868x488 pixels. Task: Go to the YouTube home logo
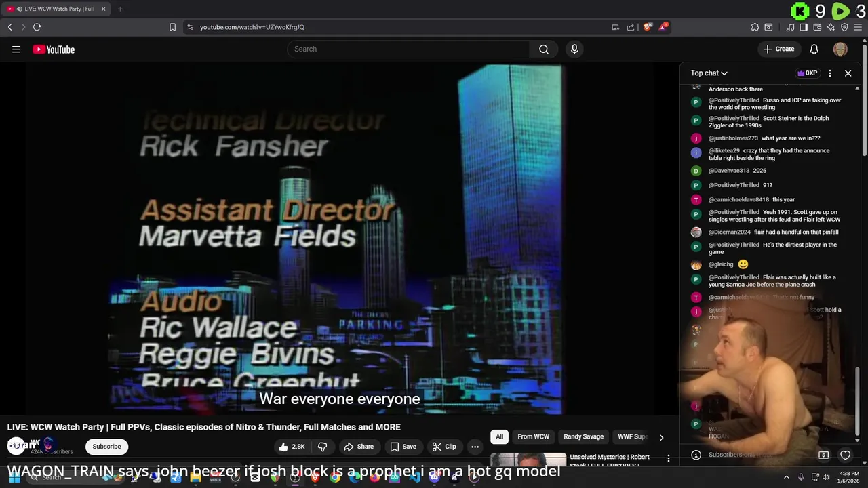(54, 49)
